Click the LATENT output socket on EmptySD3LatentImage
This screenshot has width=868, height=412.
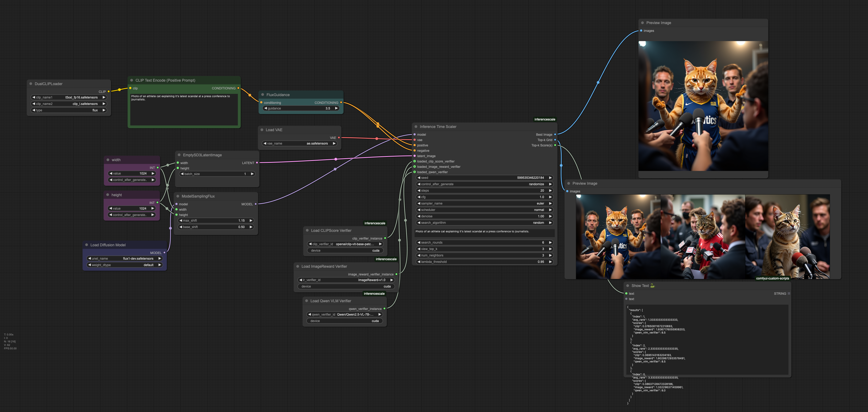(257, 163)
